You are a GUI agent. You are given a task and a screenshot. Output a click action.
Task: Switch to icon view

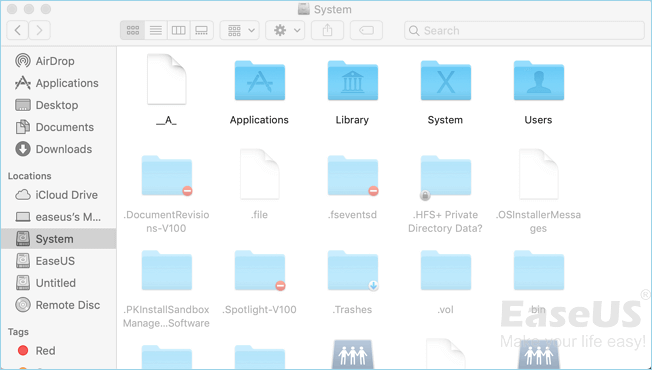[x=133, y=30]
